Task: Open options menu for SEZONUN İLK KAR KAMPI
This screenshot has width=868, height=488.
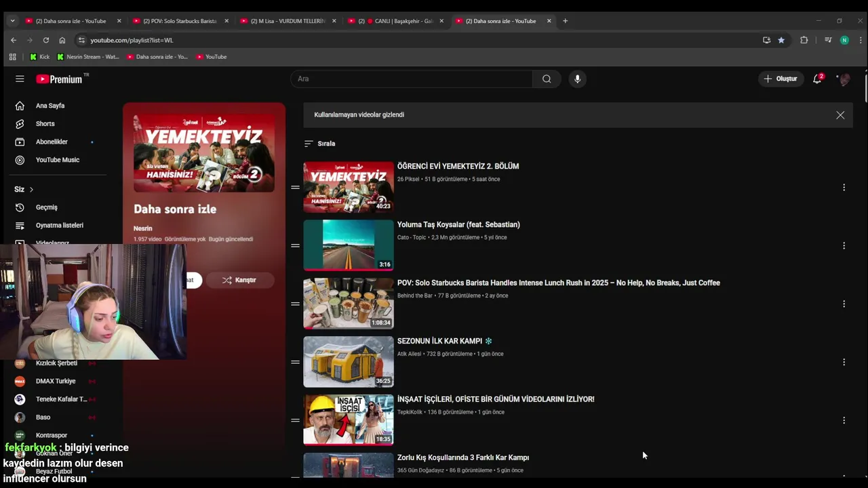Action: coord(844,362)
